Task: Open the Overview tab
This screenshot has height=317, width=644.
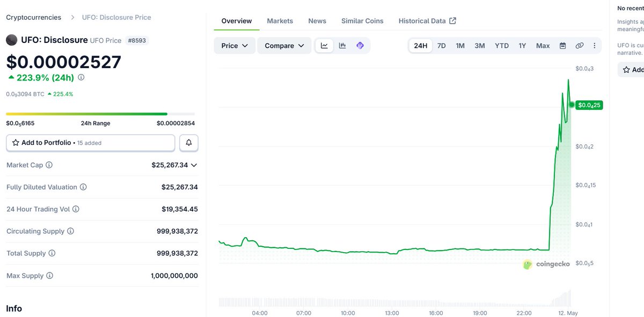Action: [237, 21]
